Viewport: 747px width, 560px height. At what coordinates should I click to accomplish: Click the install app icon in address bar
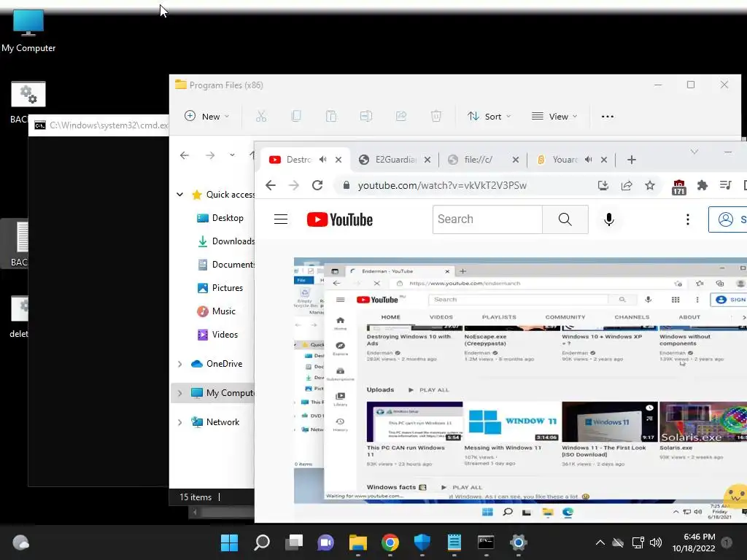pos(603,185)
